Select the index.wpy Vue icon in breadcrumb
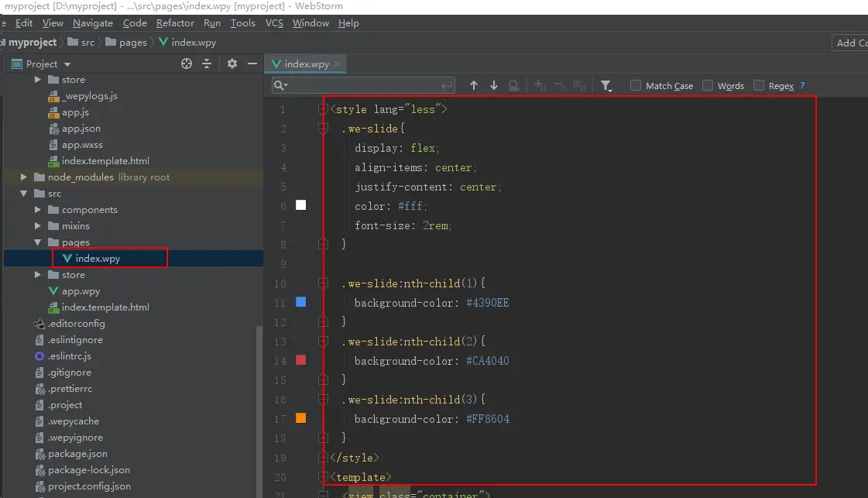This screenshot has width=868, height=498. tap(163, 42)
